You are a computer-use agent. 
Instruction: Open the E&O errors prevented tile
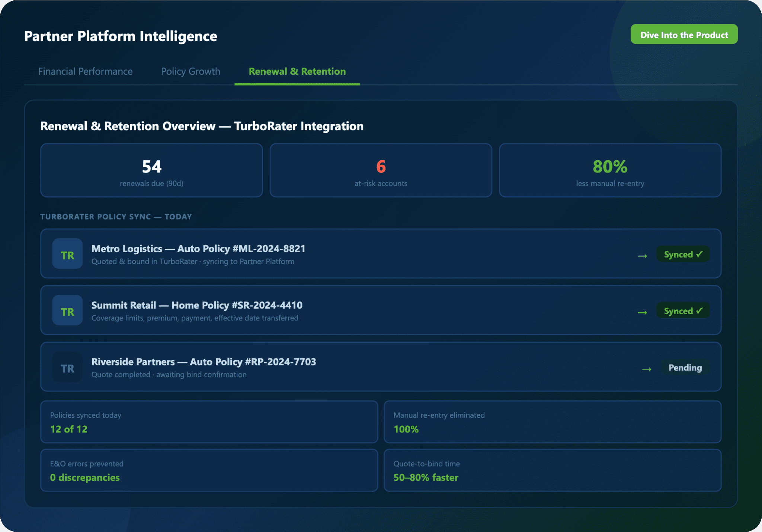[x=209, y=470]
